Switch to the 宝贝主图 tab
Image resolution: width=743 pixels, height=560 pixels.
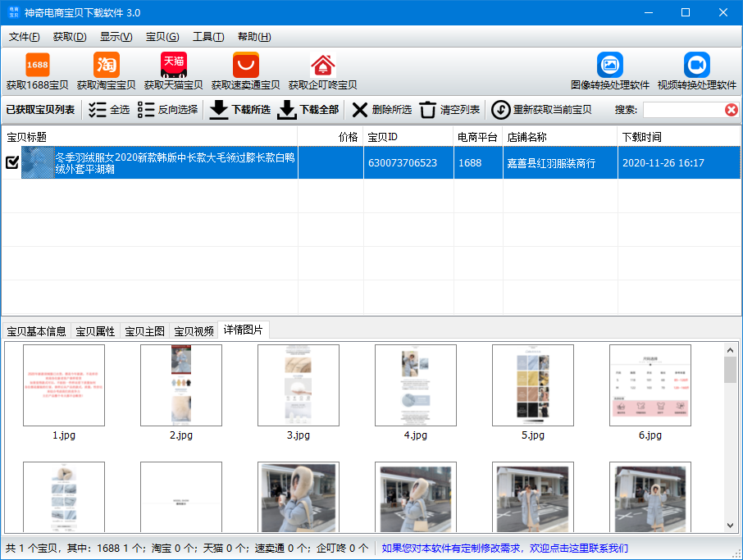(x=144, y=331)
